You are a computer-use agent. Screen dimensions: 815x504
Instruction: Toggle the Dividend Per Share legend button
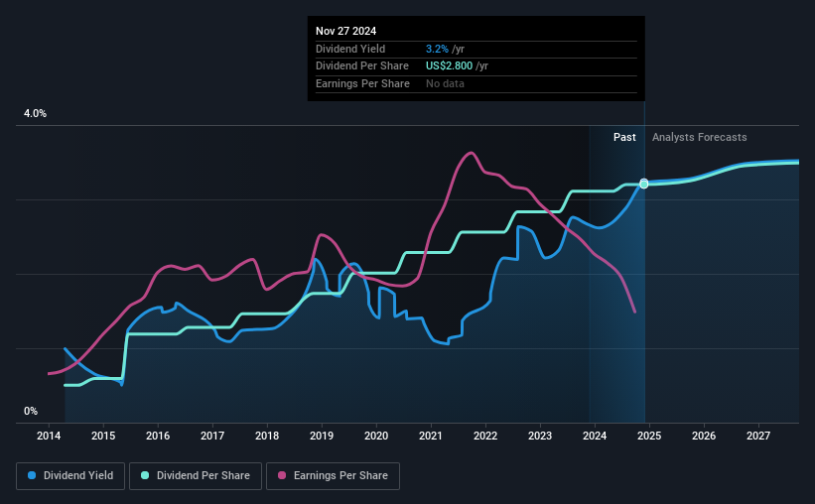tap(196, 476)
